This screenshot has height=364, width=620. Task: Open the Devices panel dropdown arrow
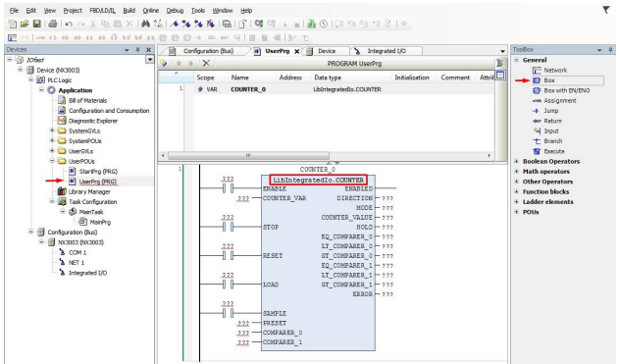coord(127,50)
